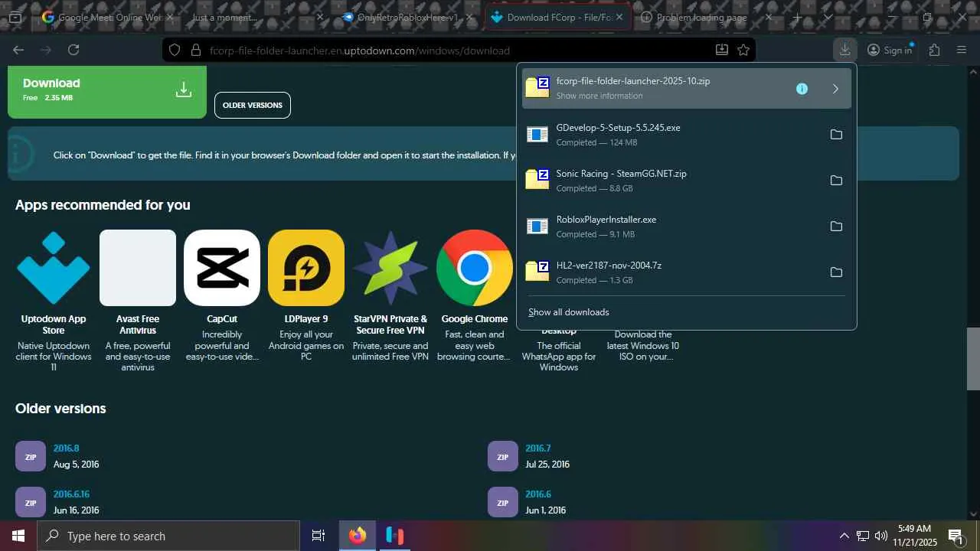
Task: Open a new browser tab
Action: click(798, 17)
